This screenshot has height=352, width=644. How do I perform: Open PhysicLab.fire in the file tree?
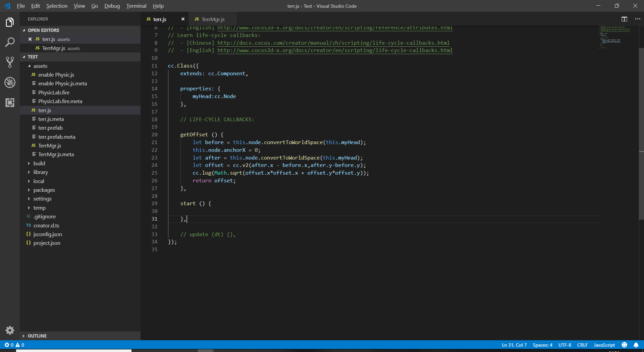54,92
